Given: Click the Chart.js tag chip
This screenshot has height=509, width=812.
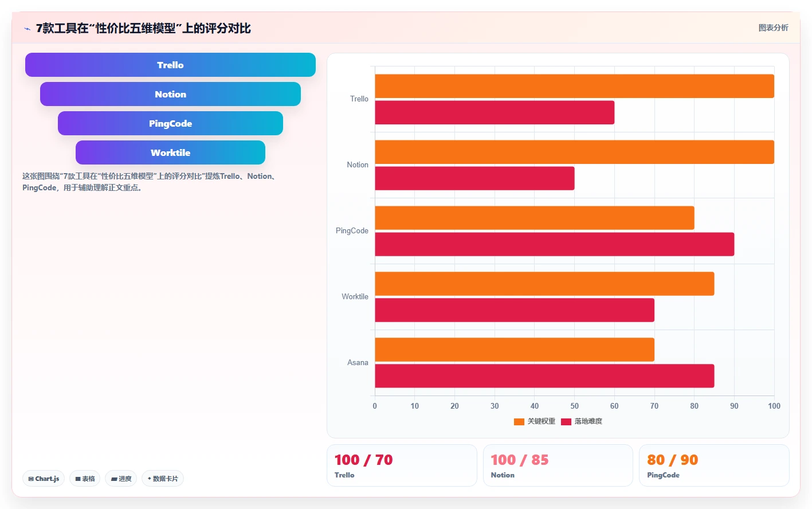Looking at the screenshot, I should pos(44,479).
